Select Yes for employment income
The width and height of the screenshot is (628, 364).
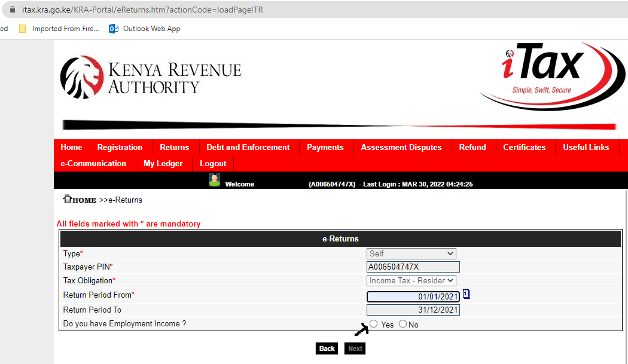373,323
